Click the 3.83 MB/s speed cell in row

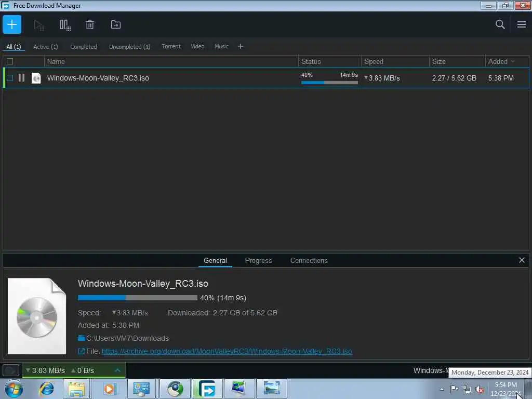[382, 78]
